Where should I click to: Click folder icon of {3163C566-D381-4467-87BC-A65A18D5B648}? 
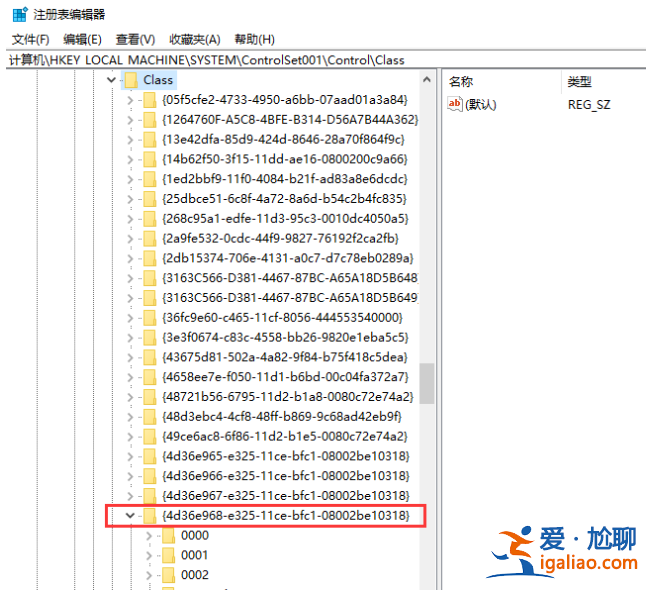[149, 278]
